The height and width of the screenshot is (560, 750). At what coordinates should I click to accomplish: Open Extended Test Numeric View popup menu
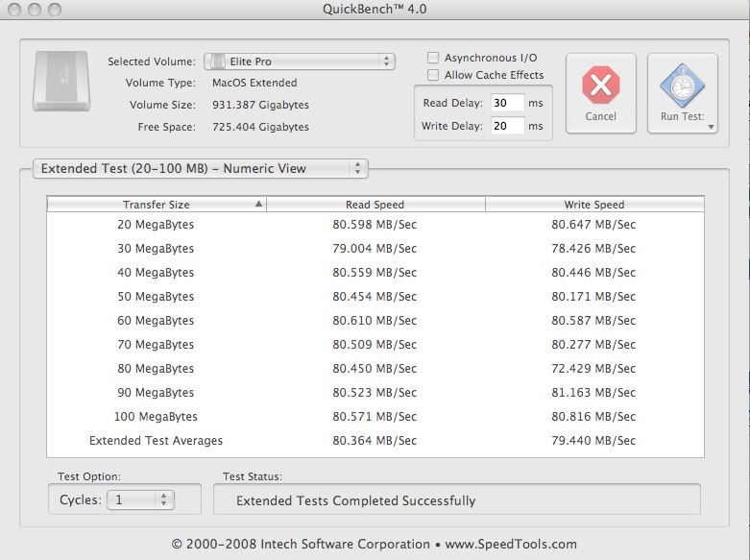click(x=201, y=168)
